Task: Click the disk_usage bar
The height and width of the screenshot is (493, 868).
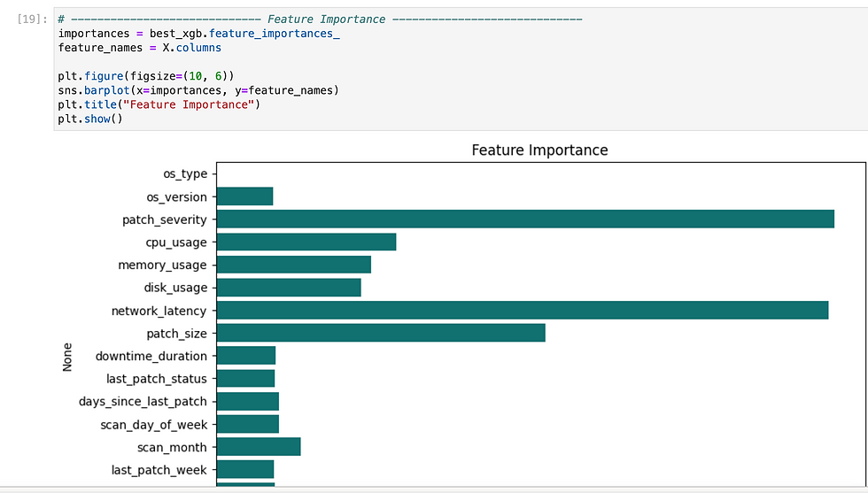Action: (289, 288)
